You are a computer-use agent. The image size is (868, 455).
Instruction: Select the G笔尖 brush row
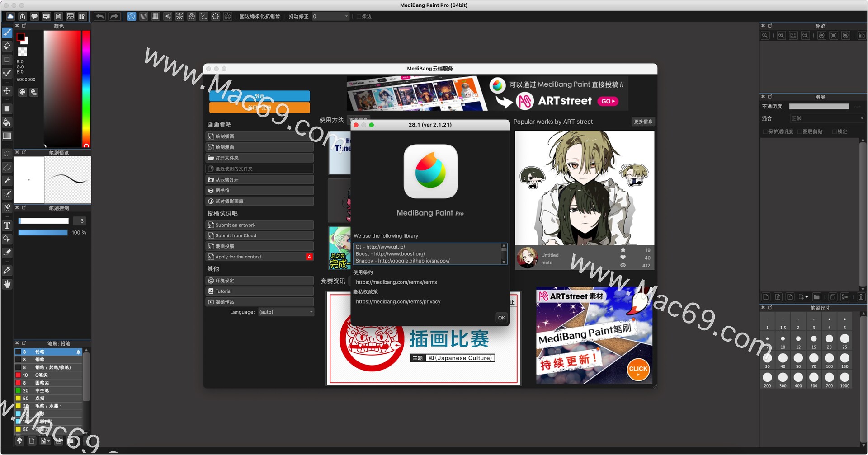tap(48, 375)
